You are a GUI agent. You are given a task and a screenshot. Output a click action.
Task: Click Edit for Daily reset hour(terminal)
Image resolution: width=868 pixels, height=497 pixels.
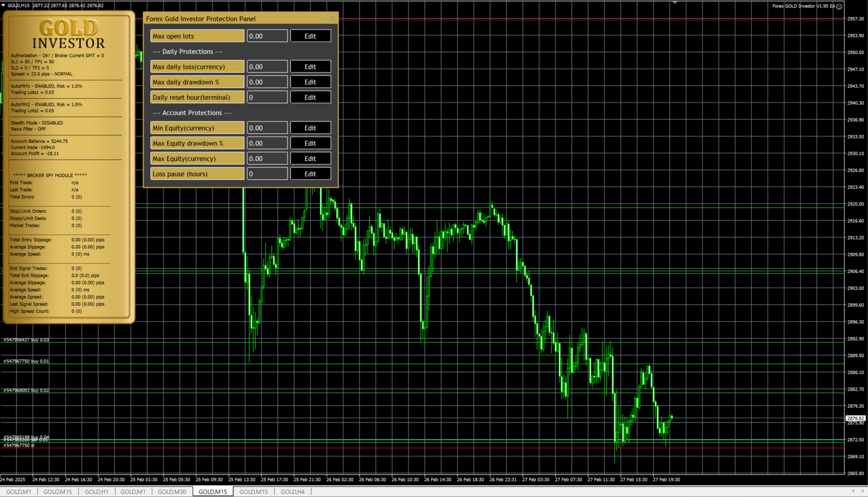[x=310, y=98]
